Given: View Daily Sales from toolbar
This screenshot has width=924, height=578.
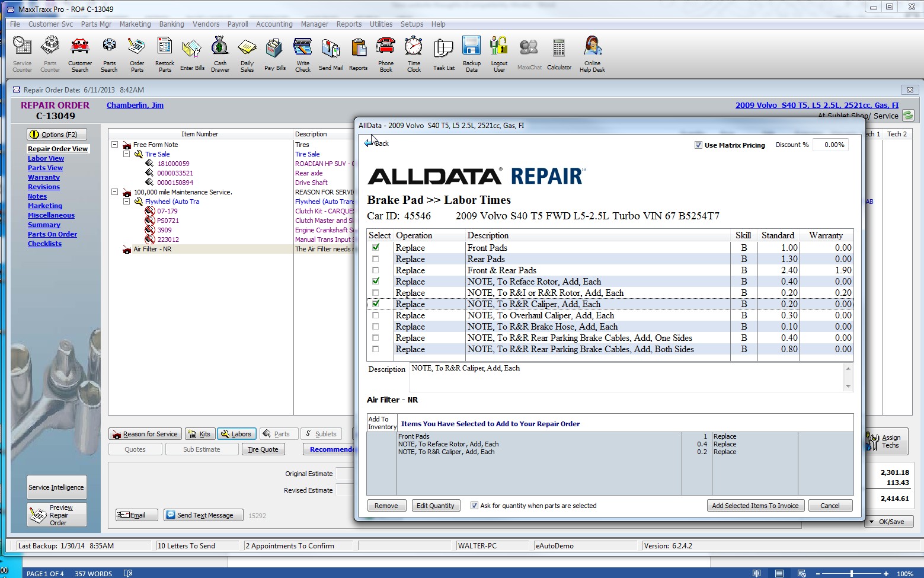Looking at the screenshot, I should 247,54.
